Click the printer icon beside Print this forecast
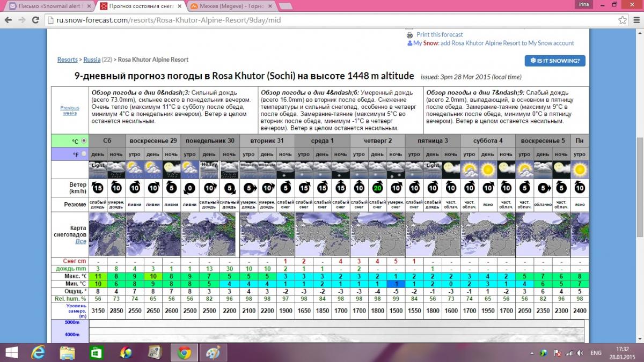The width and height of the screenshot is (644, 362). point(411,34)
